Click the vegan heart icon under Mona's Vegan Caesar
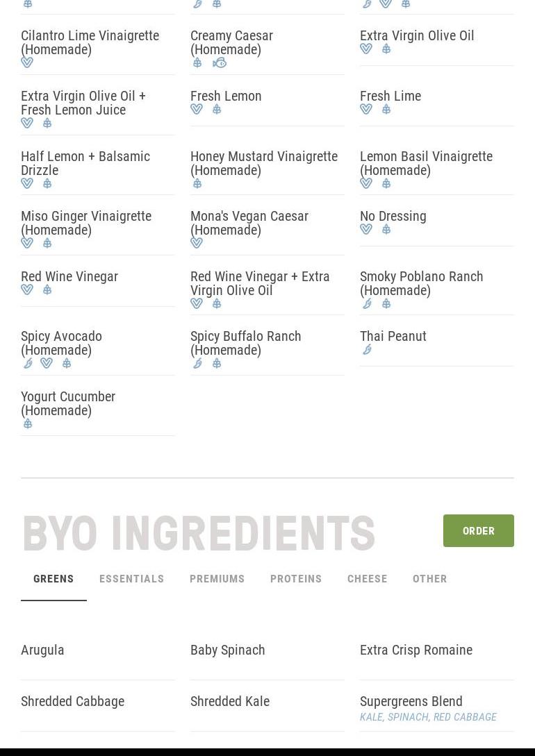This screenshot has width=535, height=756. tap(197, 243)
